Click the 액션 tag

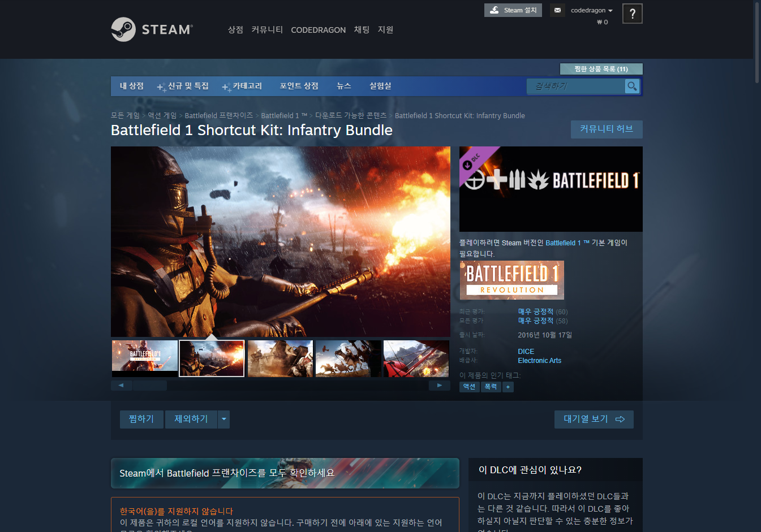coord(469,387)
